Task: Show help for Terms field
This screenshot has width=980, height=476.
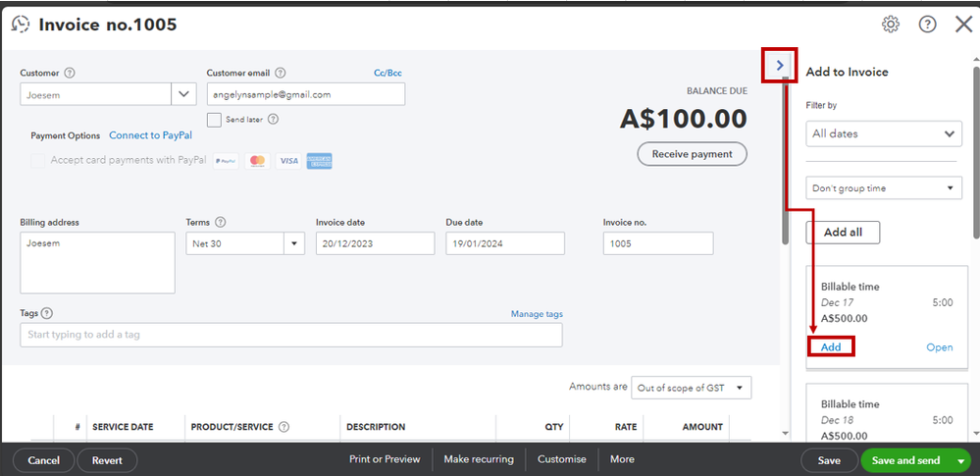Action: 220,222
